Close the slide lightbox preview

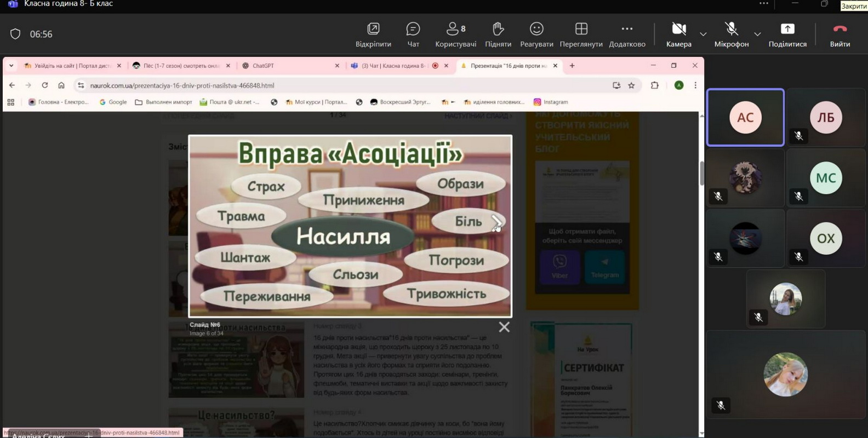pos(504,327)
